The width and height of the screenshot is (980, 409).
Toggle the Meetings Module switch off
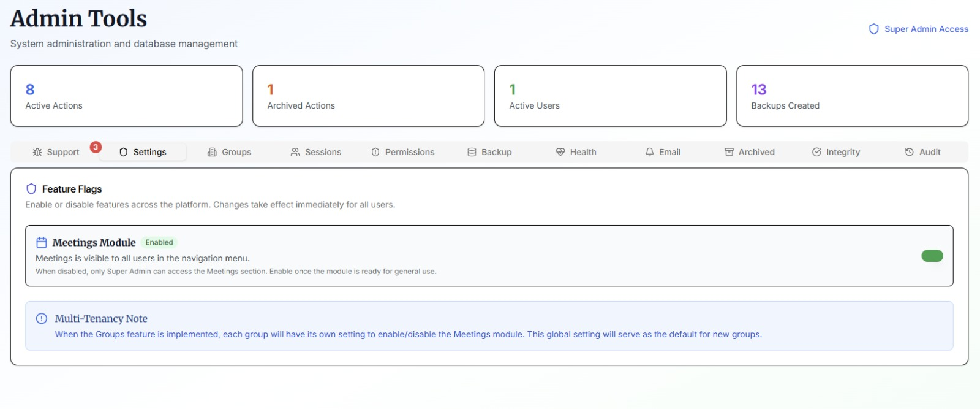pos(932,256)
